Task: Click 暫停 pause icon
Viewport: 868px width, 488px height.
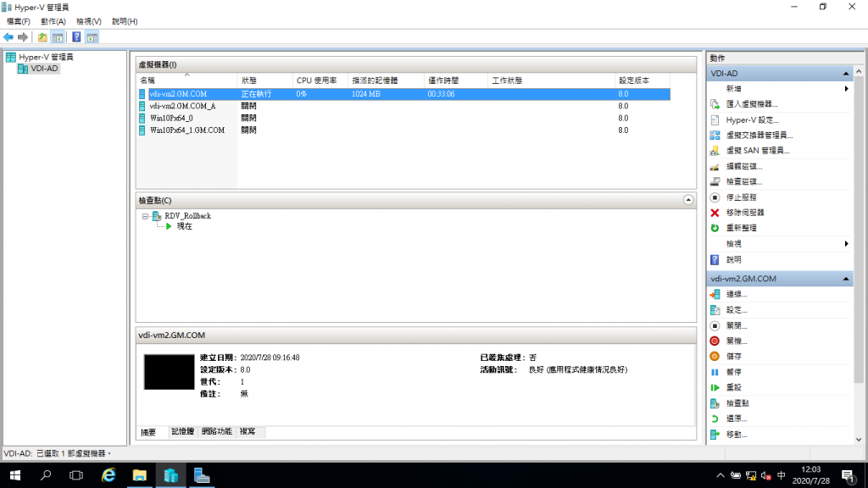Action: point(715,373)
